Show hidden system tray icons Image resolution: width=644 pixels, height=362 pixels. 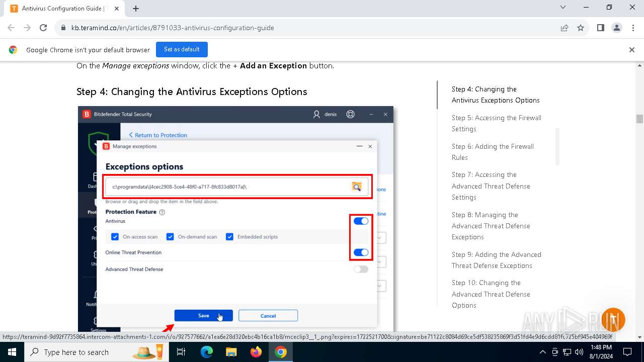pos(542,352)
